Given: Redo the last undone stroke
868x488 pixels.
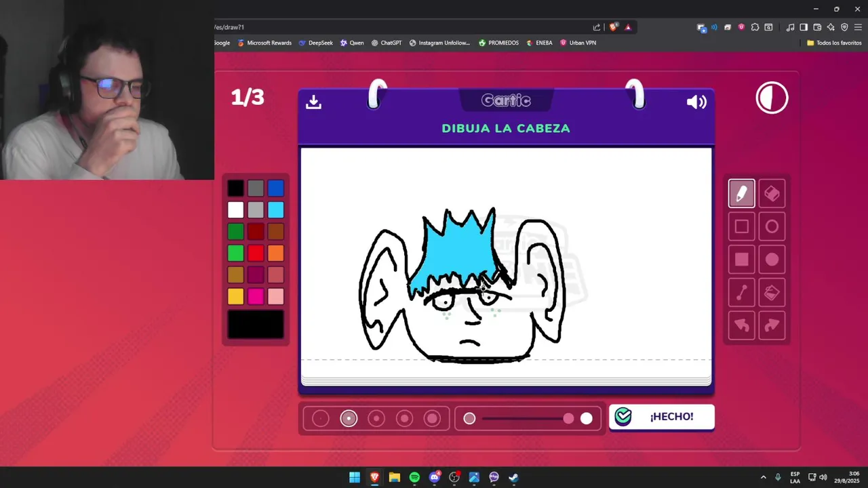Looking at the screenshot, I should tap(772, 325).
